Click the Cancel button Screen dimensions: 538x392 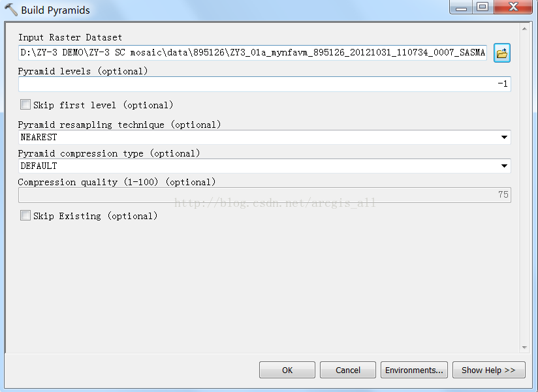(x=348, y=370)
